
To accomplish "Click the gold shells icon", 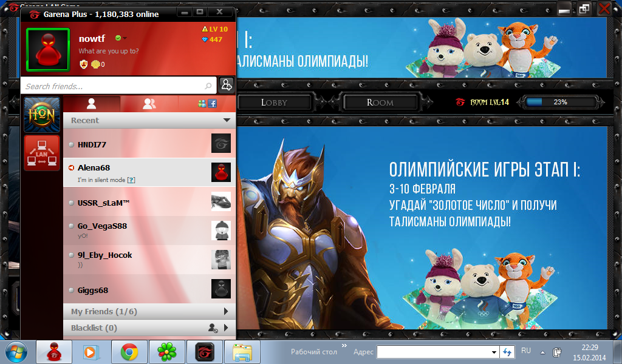I will 95,64.
